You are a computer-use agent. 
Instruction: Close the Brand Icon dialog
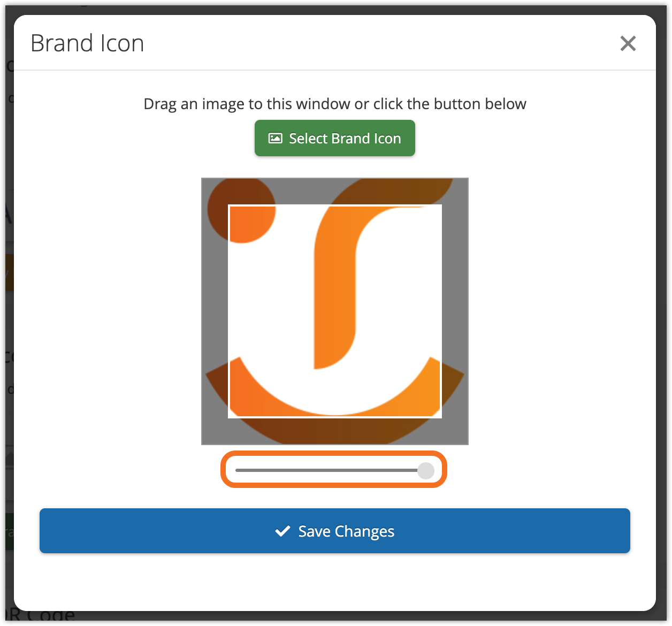628,43
